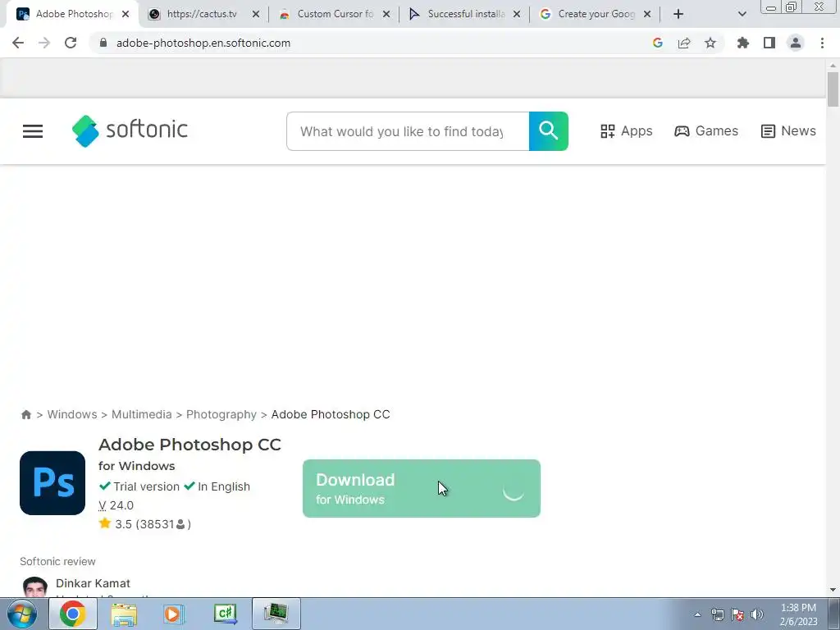The width and height of the screenshot is (840, 630).
Task: Open the monitor app taskbar icon
Action: tap(276, 614)
